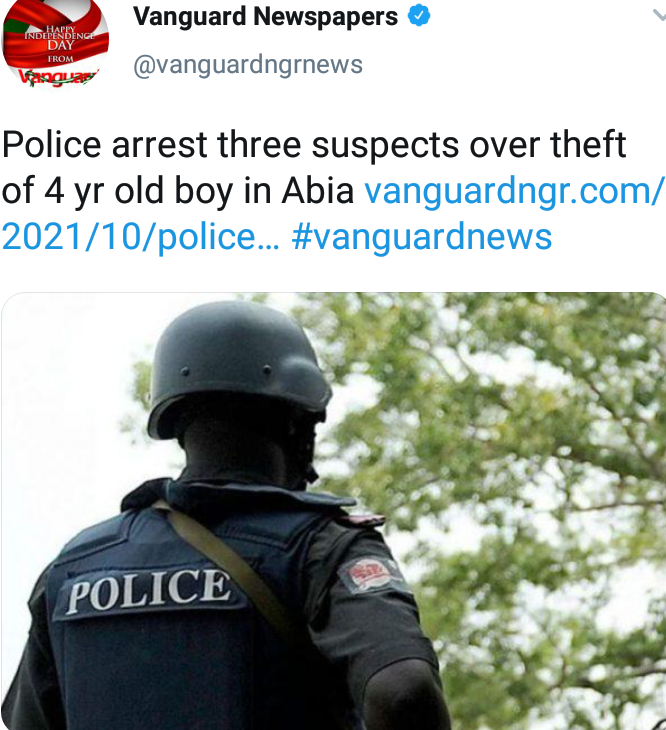The image size is (666, 730).
Task: Follow the vanguardngr.com/ article link
Action: [x=514, y=191]
